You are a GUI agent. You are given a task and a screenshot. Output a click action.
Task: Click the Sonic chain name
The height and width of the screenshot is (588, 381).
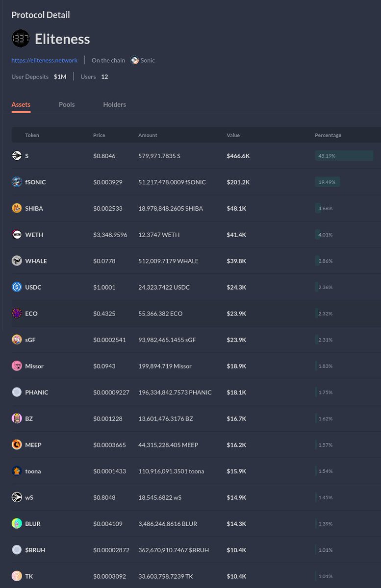pos(148,60)
